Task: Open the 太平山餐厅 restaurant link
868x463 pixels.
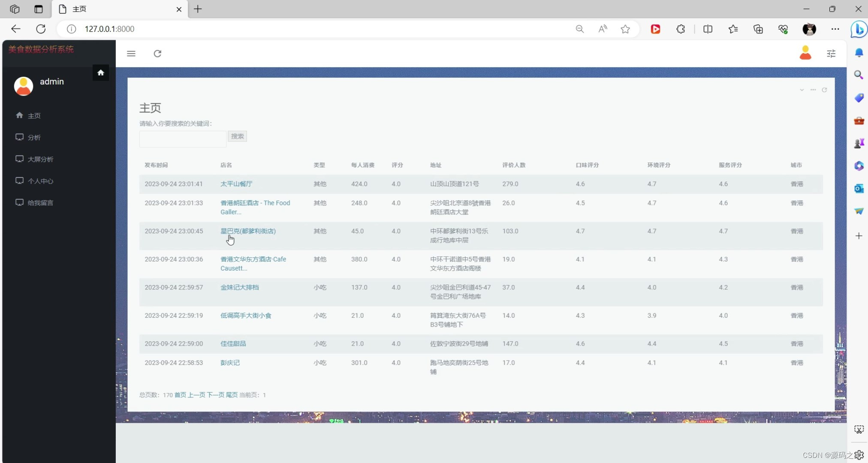Action: pos(236,184)
